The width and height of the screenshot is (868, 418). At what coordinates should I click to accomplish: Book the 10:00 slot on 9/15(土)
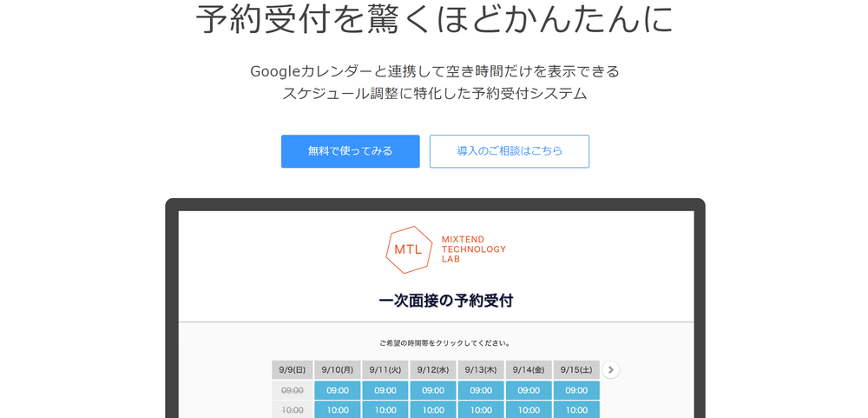click(576, 409)
